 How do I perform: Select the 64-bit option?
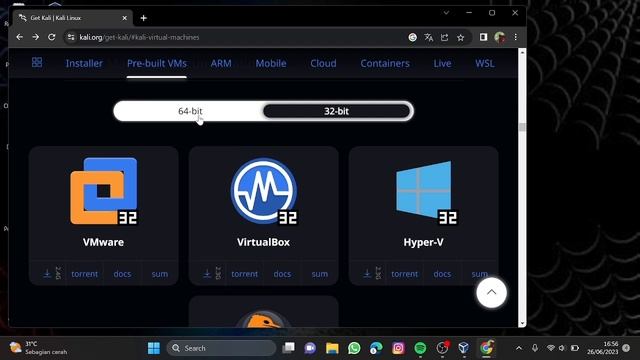(x=190, y=111)
